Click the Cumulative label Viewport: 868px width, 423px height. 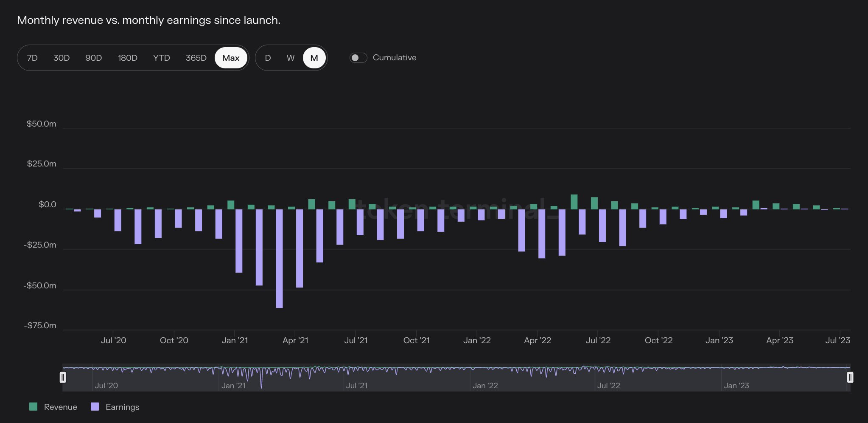[395, 58]
